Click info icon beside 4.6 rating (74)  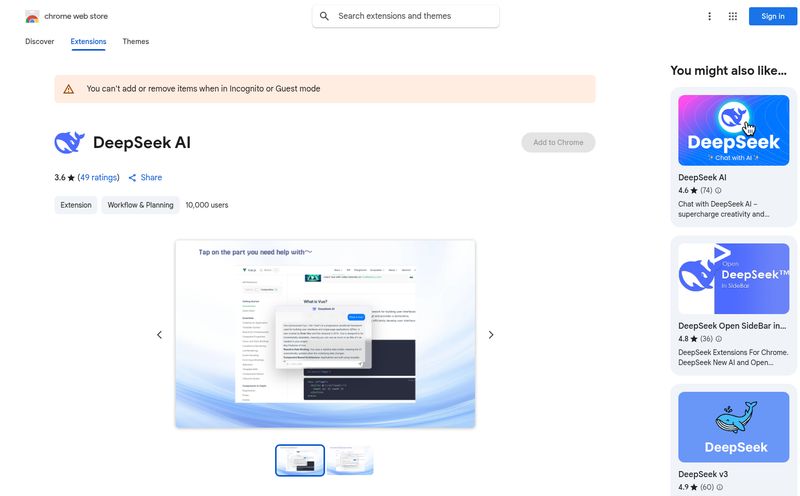click(718, 190)
